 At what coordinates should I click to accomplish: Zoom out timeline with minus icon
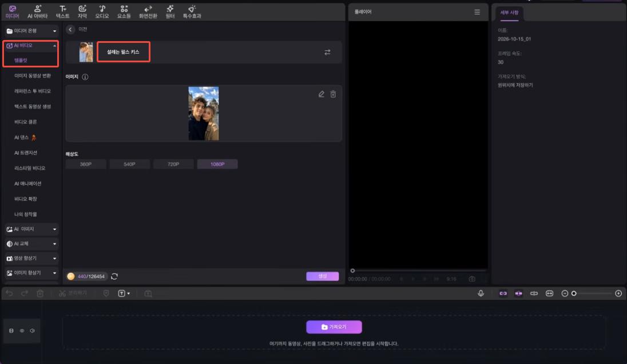[x=565, y=293]
